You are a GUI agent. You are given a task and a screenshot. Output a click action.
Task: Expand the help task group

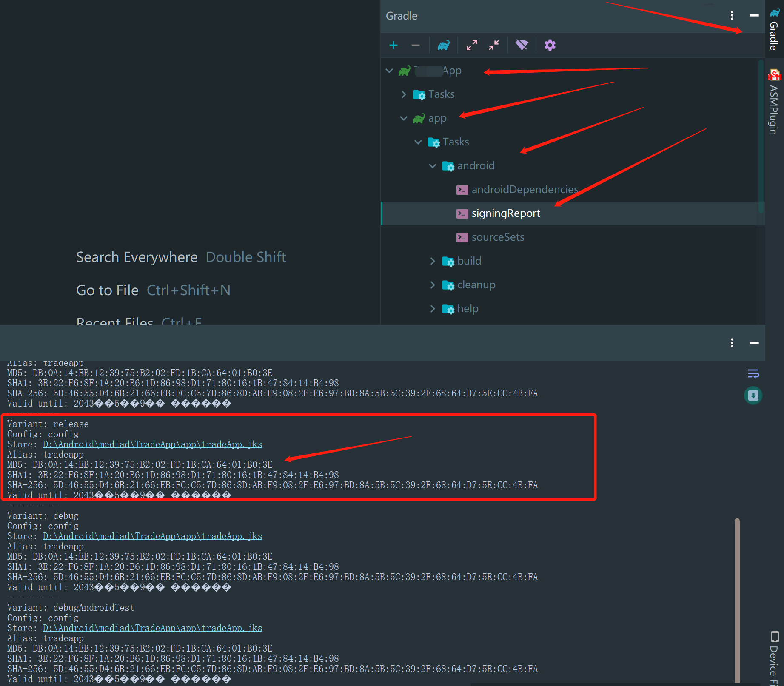click(433, 309)
